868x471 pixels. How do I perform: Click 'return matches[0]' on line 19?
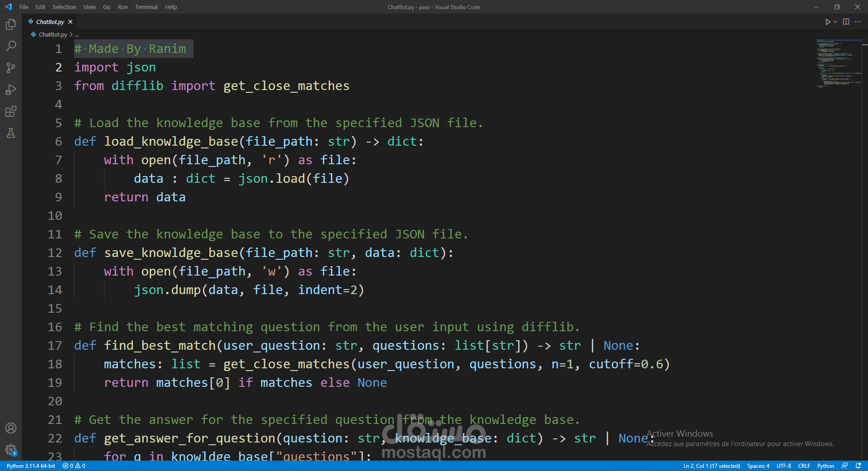(167, 383)
